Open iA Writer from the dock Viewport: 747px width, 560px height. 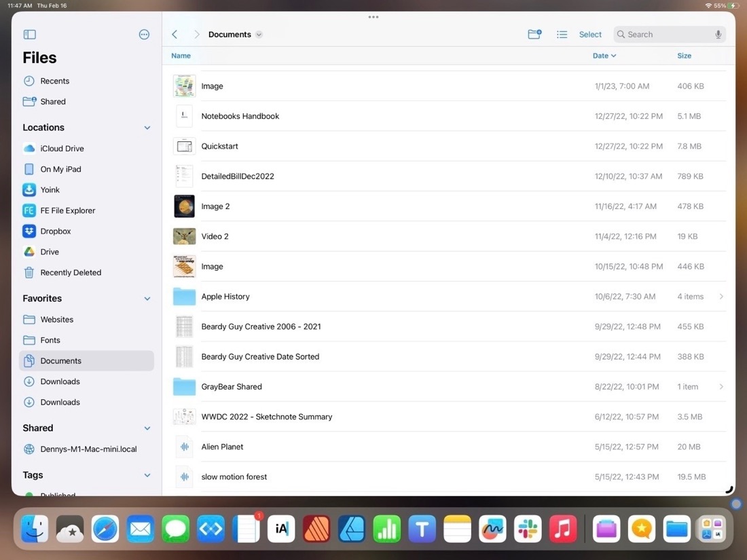[x=281, y=529]
